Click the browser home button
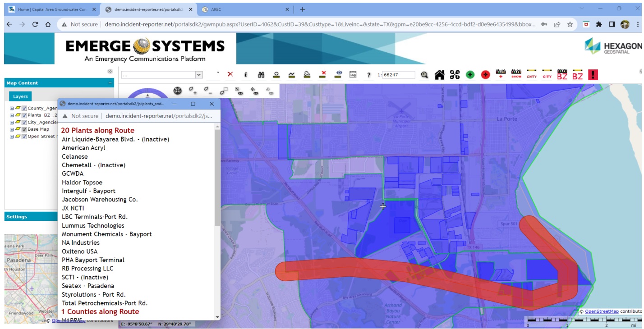Viewport: 644px width, 329px height. pos(48,24)
